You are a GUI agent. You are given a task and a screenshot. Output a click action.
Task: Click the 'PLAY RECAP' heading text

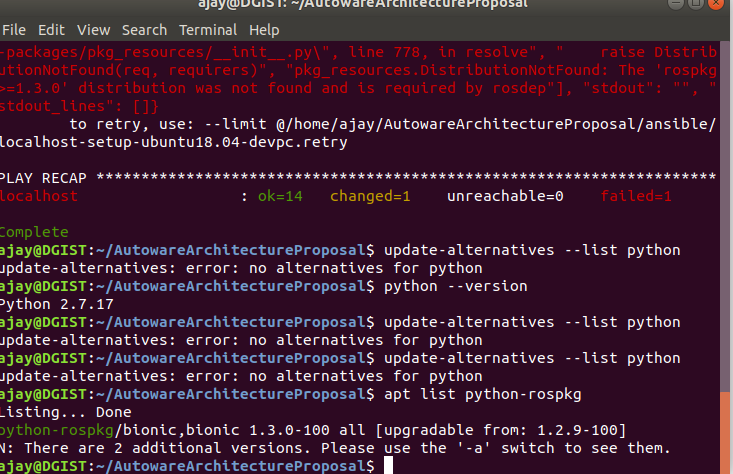click(x=43, y=178)
